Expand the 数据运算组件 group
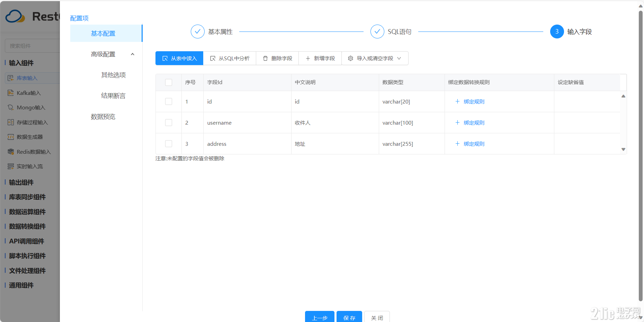Viewport: 644px width, 322px height. click(27, 212)
